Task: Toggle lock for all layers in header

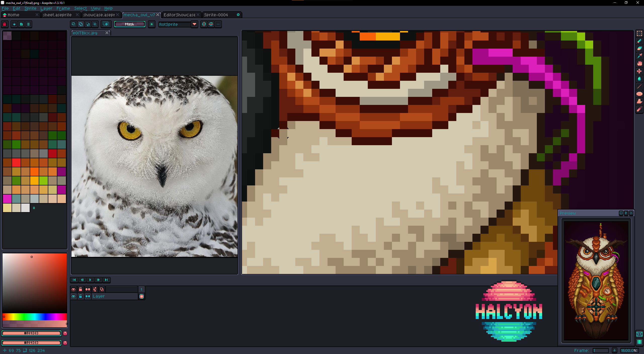Action: click(80, 289)
